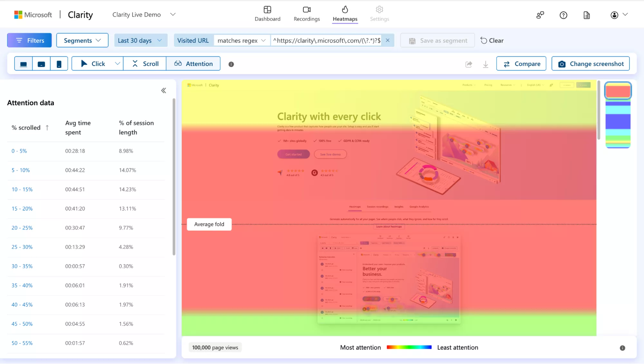The width and height of the screenshot is (644, 364).
Task: Go to the Dashboard tab
Action: pos(267,14)
